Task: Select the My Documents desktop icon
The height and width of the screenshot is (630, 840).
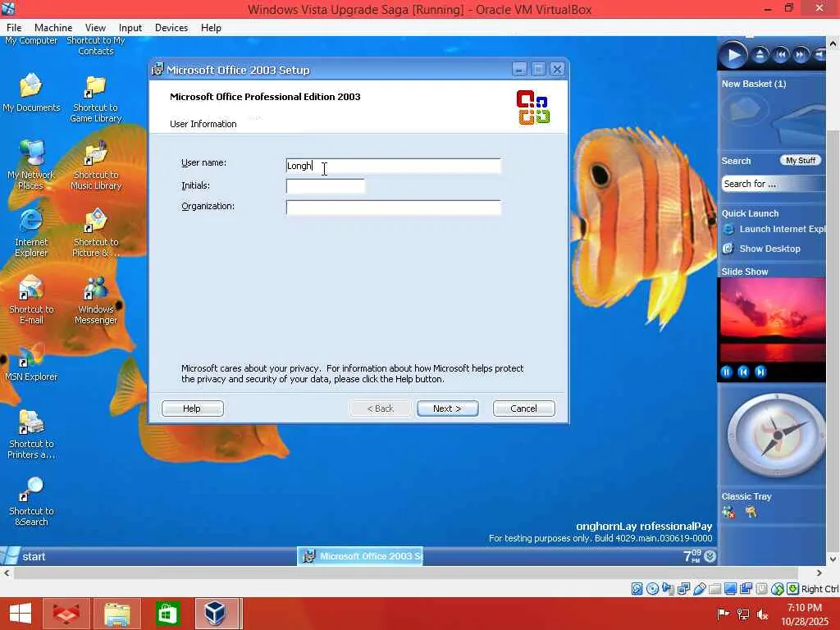Action: tap(31, 93)
